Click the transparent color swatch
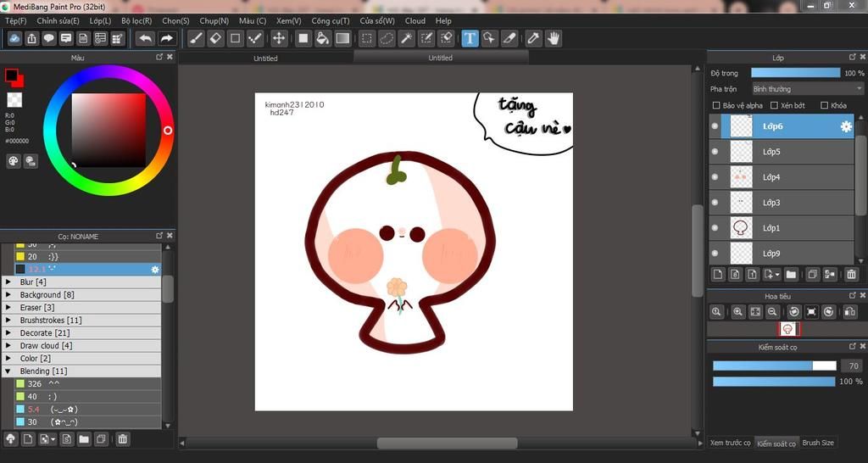 pos(14,100)
